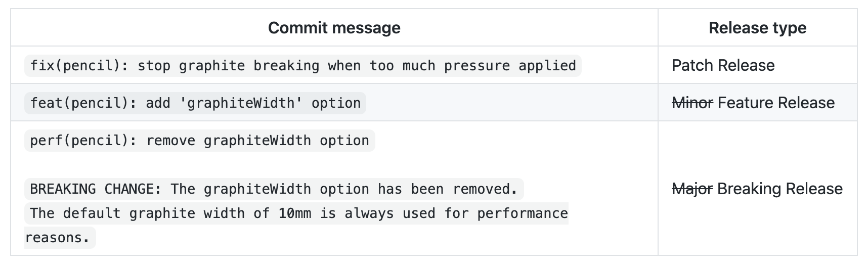Screen dimensions: 868x264
Task: Click the BREAKING CHANGE text line
Action: pyautogui.click(x=274, y=189)
